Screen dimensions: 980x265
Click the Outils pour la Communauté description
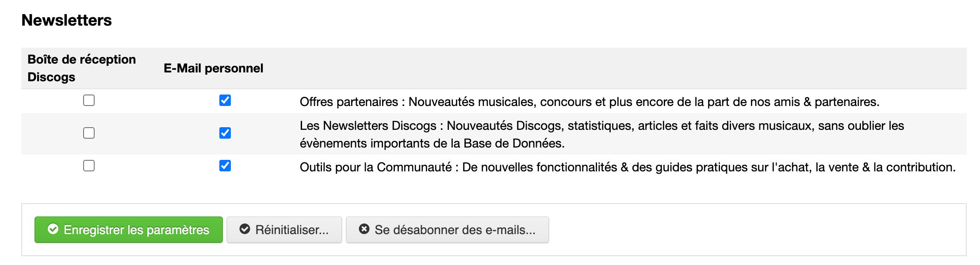[628, 167]
